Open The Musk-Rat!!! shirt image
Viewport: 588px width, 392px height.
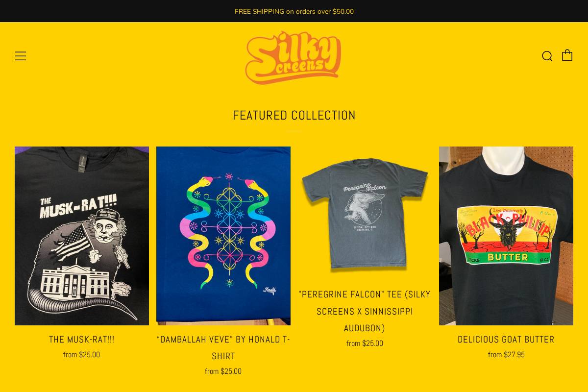tap(82, 236)
